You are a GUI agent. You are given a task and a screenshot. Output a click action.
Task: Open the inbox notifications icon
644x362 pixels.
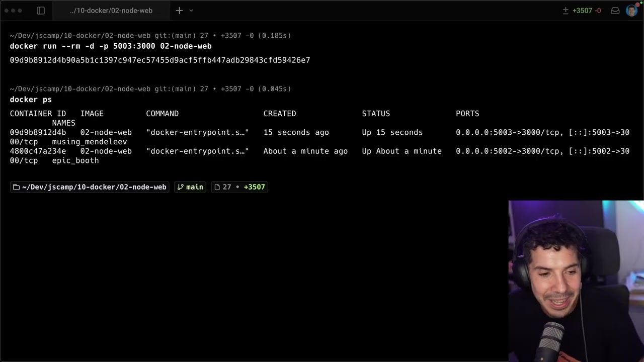tap(615, 11)
